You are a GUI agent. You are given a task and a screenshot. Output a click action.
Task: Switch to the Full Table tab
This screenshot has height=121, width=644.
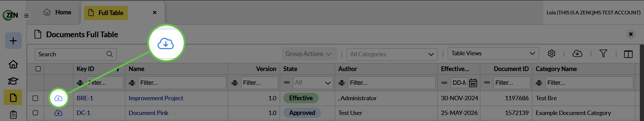106,13
